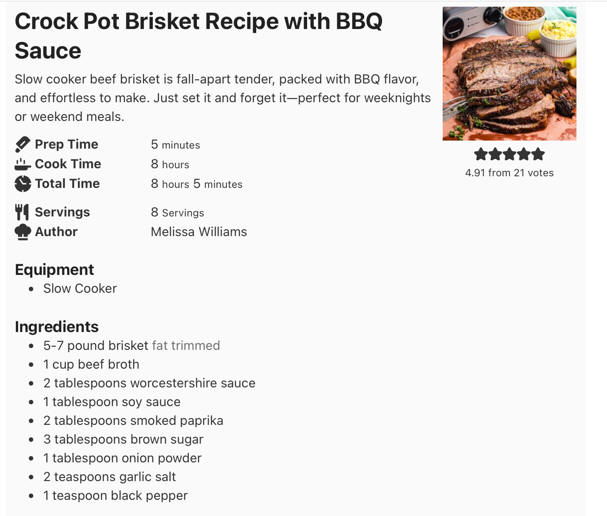
Task: Click the cook time pot icon
Action: [x=23, y=164]
